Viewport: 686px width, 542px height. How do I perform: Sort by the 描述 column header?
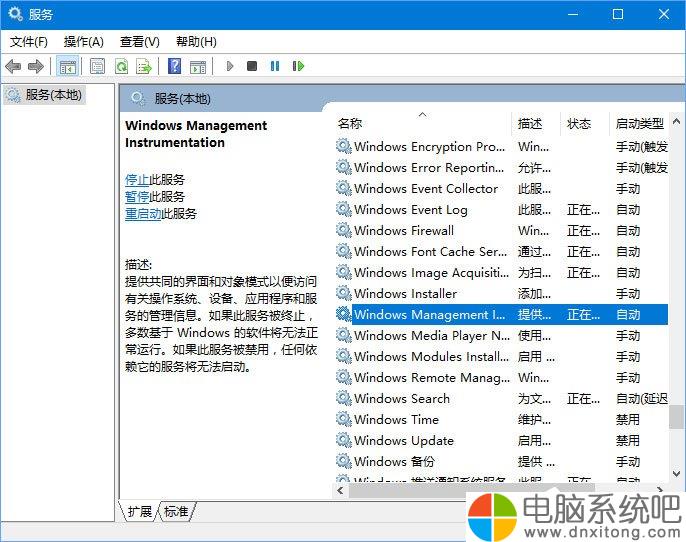point(536,124)
